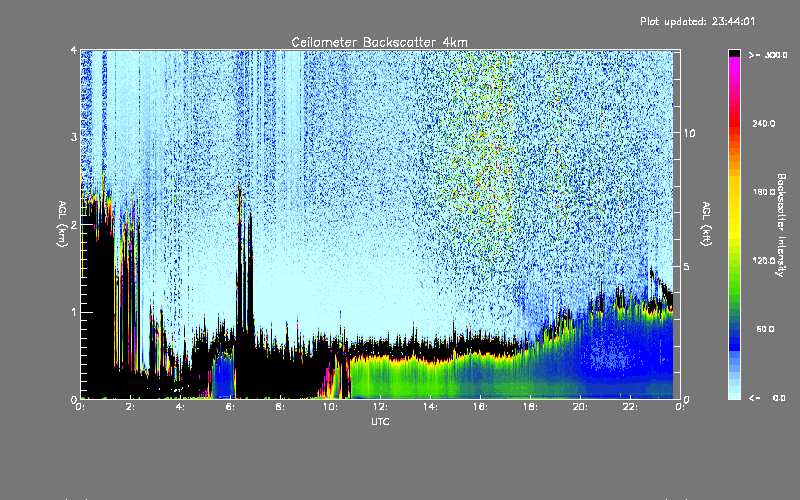The height and width of the screenshot is (500, 800).
Task: Click the '3' km tick on left axis
Action: 74,137
